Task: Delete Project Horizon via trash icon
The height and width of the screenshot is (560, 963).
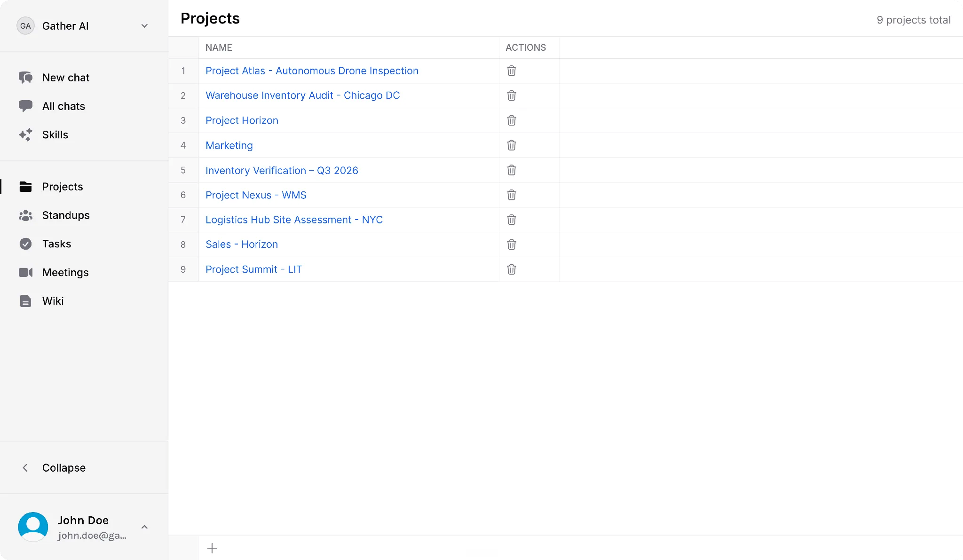Action: click(x=512, y=120)
